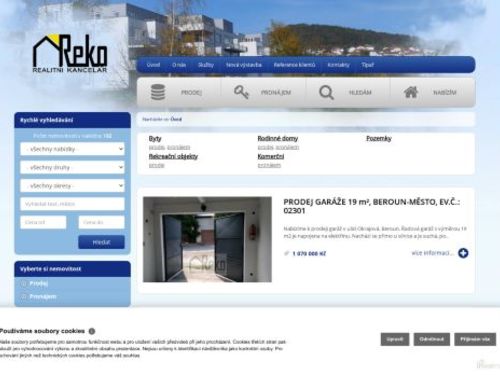Click the Odmítnout cookies button
Viewport: 500px width, 375px height.
pyautogui.click(x=432, y=339)
